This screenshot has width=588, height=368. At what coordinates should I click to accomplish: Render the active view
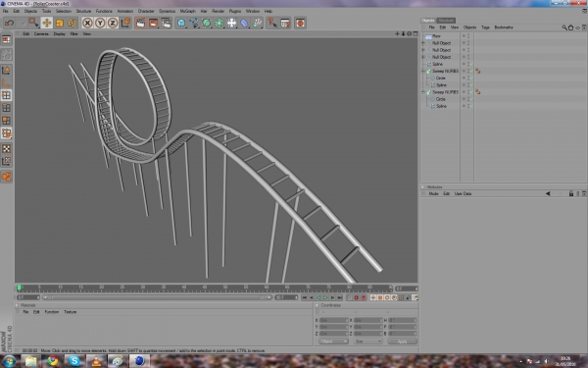(140, 23)
